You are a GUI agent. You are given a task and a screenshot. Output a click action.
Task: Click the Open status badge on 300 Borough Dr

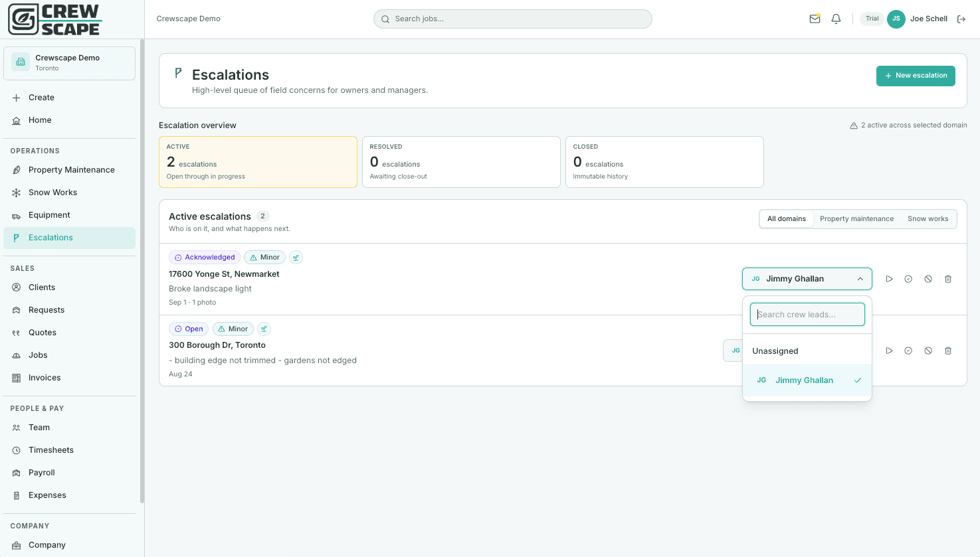[189, 329]
